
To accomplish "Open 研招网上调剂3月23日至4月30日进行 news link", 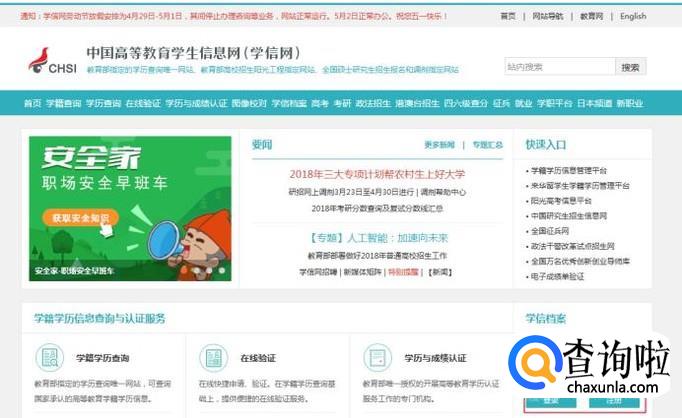I will tap(351, 192).
